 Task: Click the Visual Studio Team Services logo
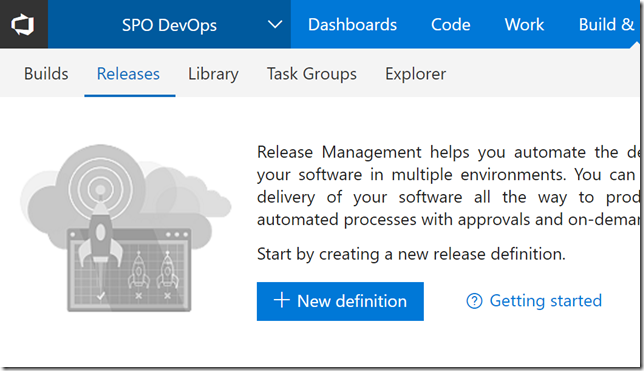pos(23,24)
